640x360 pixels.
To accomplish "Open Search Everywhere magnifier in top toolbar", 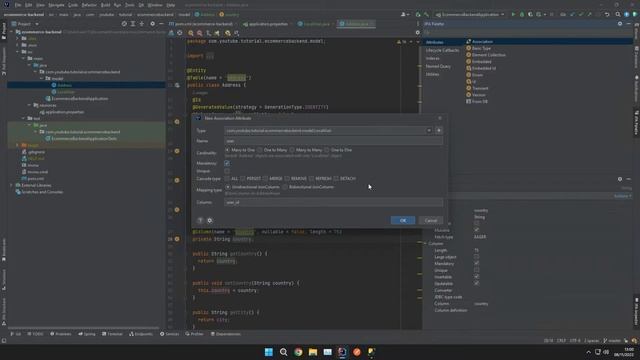I will tap(618, 14).
